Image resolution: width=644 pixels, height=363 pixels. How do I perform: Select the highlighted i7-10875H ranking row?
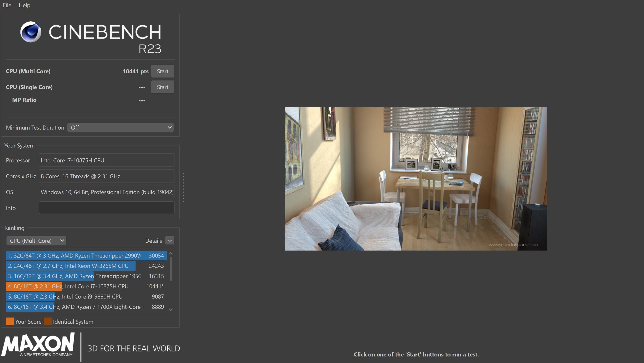pyautogui.click(x=86, y=286)
